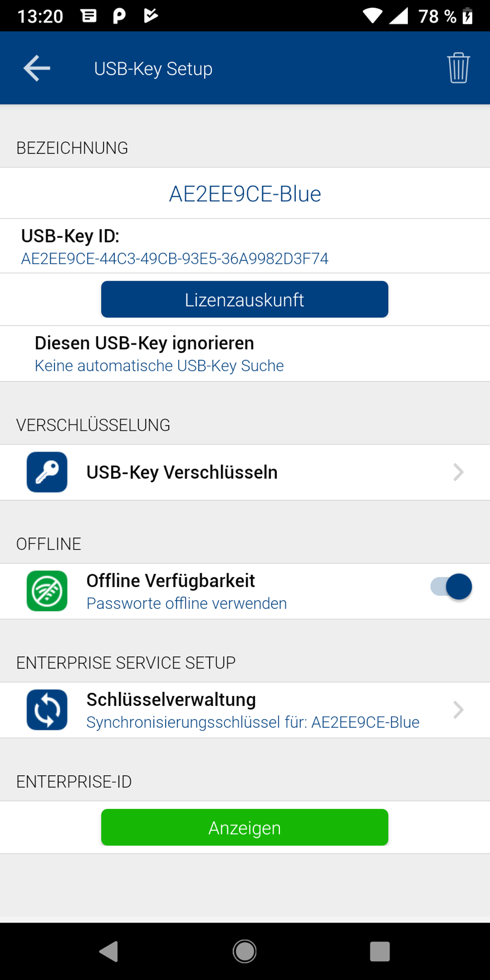Tap the USB-Key ID value text
Viewport: 490px width, 980px height.
tap(175, 259)
